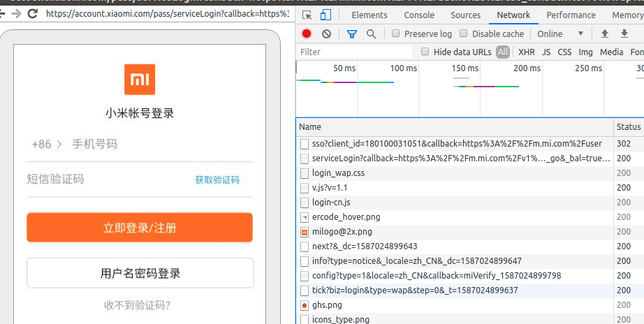Open the +86 country code selector
The image size is (644, 324).
tap(46, 144)
